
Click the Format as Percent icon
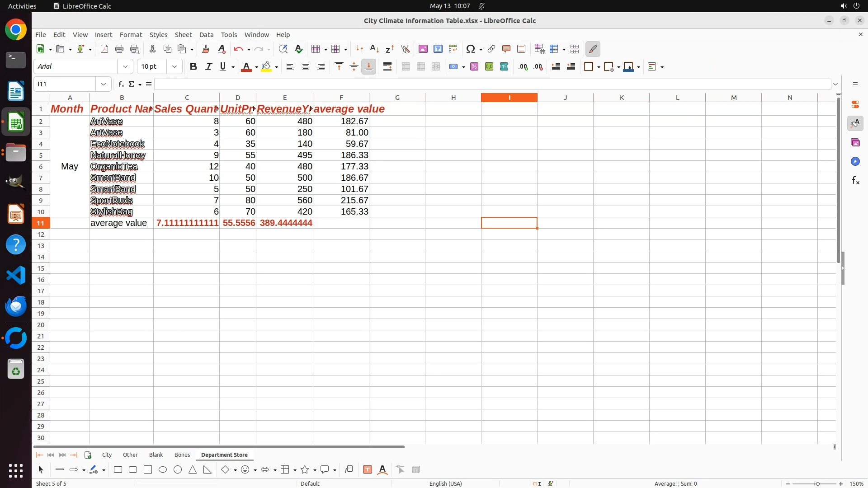(474, 67)
